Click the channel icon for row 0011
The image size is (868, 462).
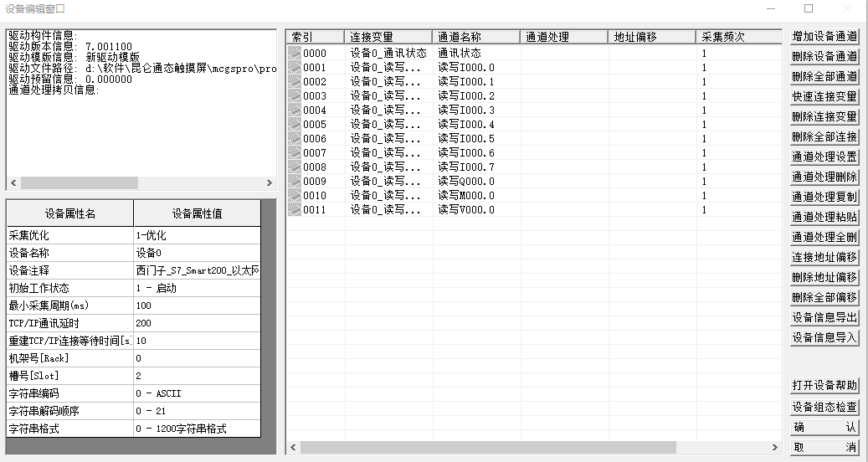coord(295,210)
